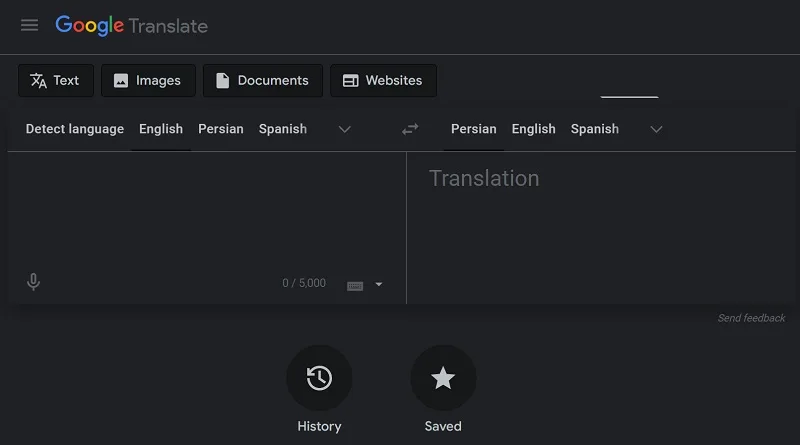Select English as source language
Viewport: 800px width, 445px height.
pyautogui.click(x=161, y=129)
